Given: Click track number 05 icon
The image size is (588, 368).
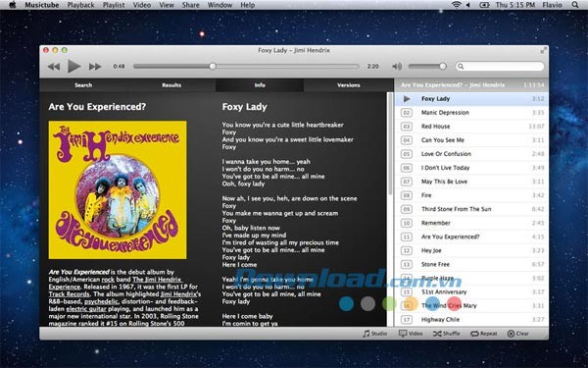Looking at the screenshot, I should click(407, 154).
